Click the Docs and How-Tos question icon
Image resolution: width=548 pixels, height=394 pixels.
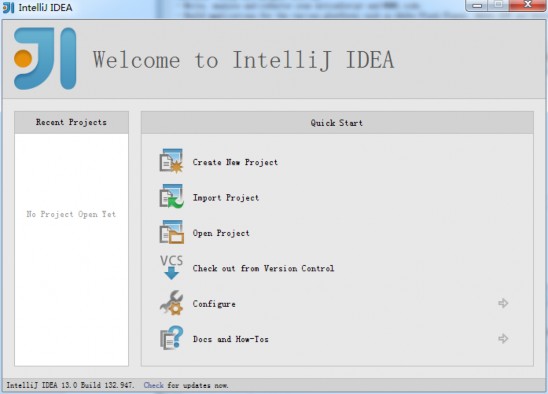pyautogui.click(x=171, y=338)
